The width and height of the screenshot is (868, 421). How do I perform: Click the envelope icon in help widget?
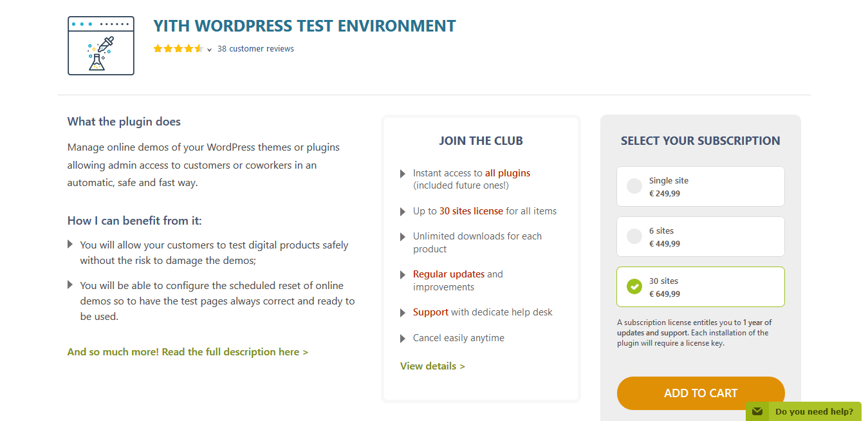757,411
